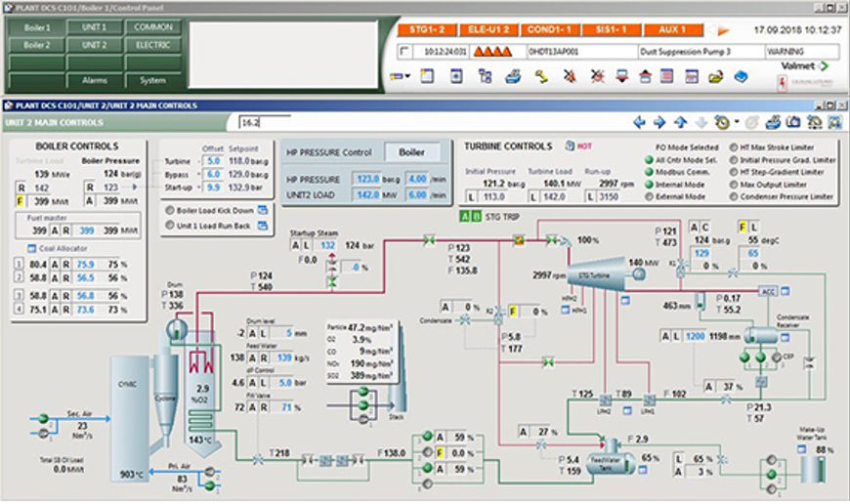850x504 pixels.
Task: Click the blue forward navigation arrow
Action: [x=659, y=122]
